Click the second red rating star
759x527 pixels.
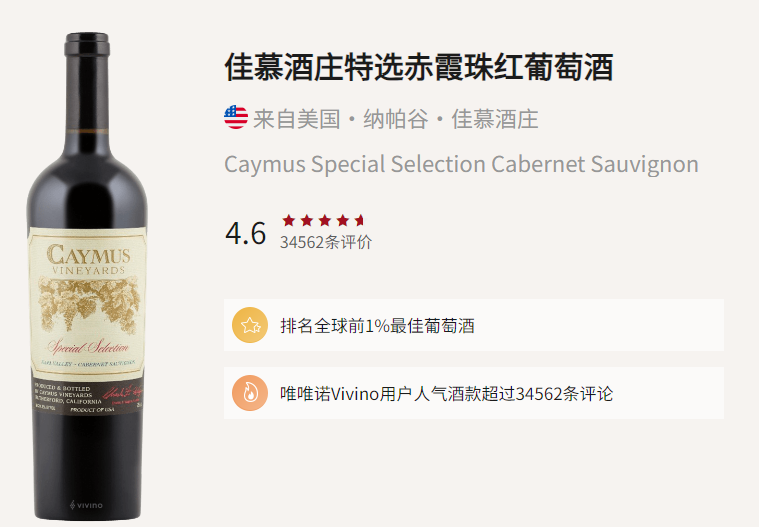(x=307, y=221)
